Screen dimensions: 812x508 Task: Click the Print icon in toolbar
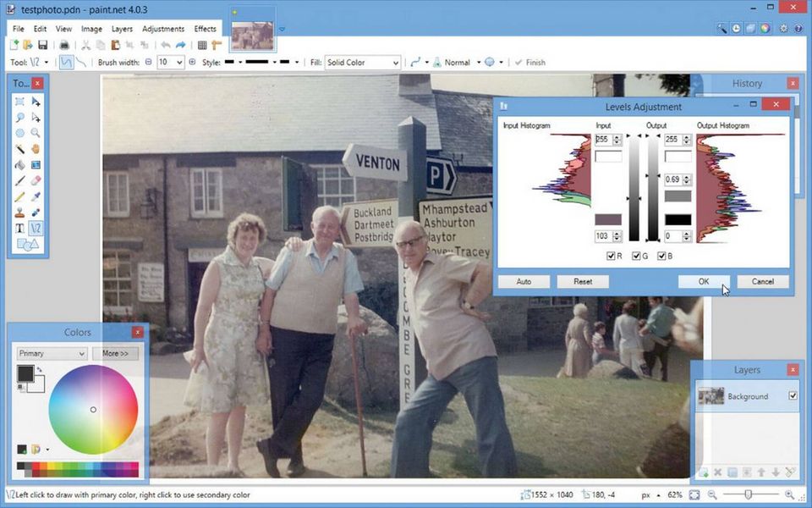pyautogui.click(x=63, y=45)
